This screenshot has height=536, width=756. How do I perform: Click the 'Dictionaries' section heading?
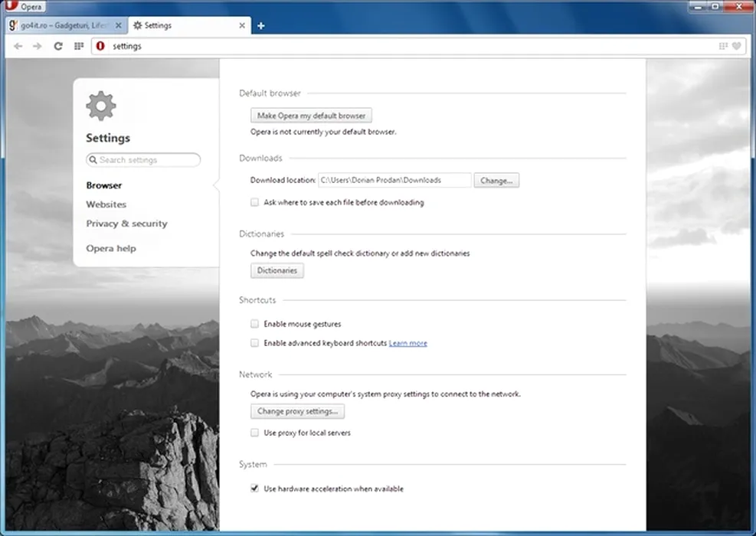tap(262, 234)
